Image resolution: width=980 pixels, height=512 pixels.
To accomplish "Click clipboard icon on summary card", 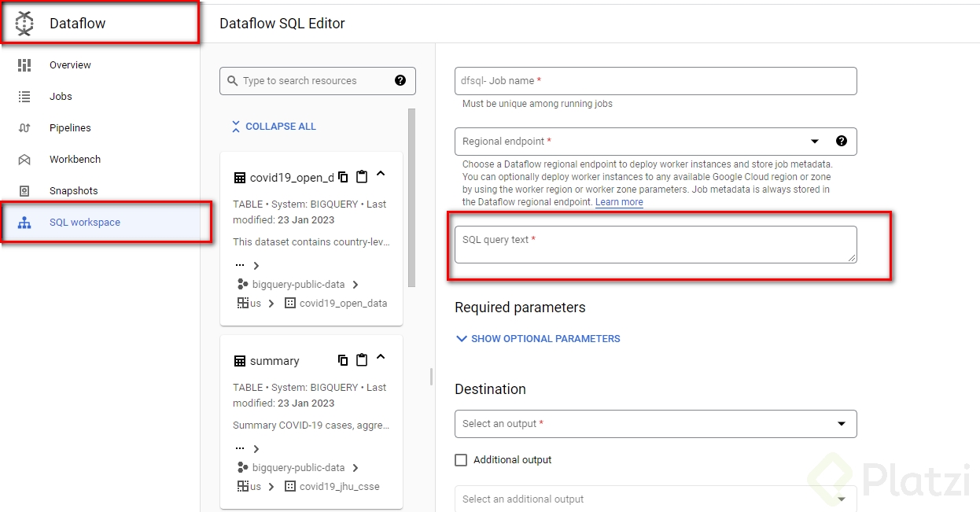I will coord(362,360).
